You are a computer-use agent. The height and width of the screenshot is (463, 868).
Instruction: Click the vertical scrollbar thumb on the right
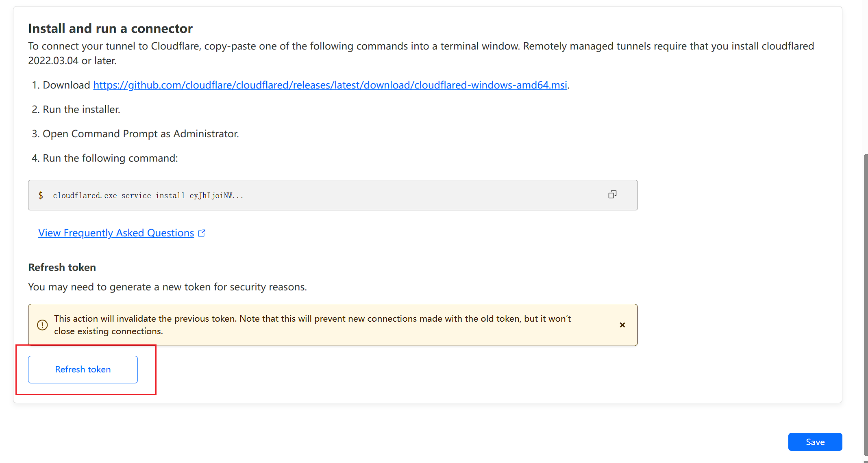865,305
